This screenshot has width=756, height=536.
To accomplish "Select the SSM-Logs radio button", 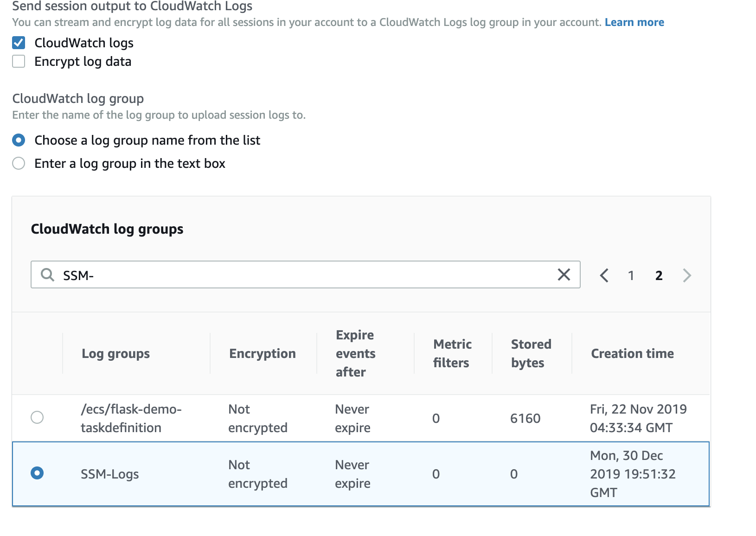I will point(37,473).
